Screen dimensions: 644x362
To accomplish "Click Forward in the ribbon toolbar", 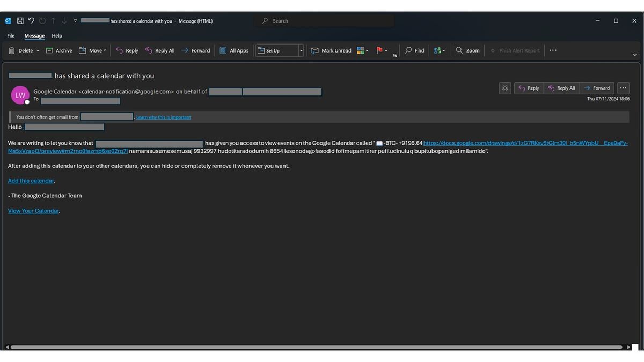I will 195,50.
